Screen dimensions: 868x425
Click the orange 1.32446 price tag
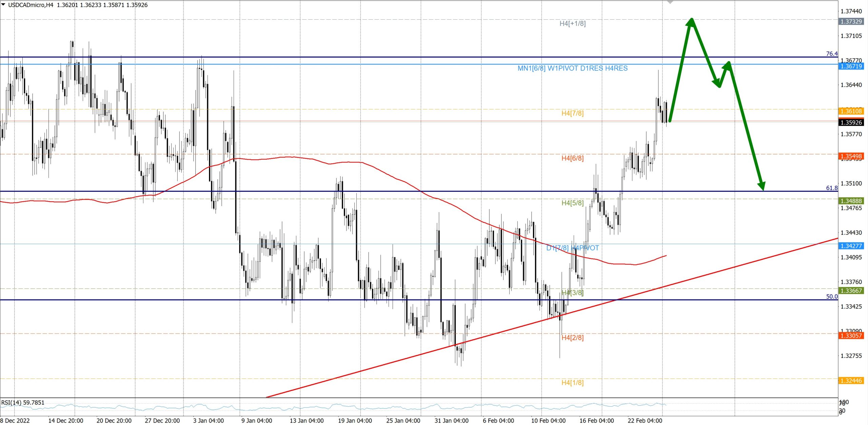click(851, 381)
